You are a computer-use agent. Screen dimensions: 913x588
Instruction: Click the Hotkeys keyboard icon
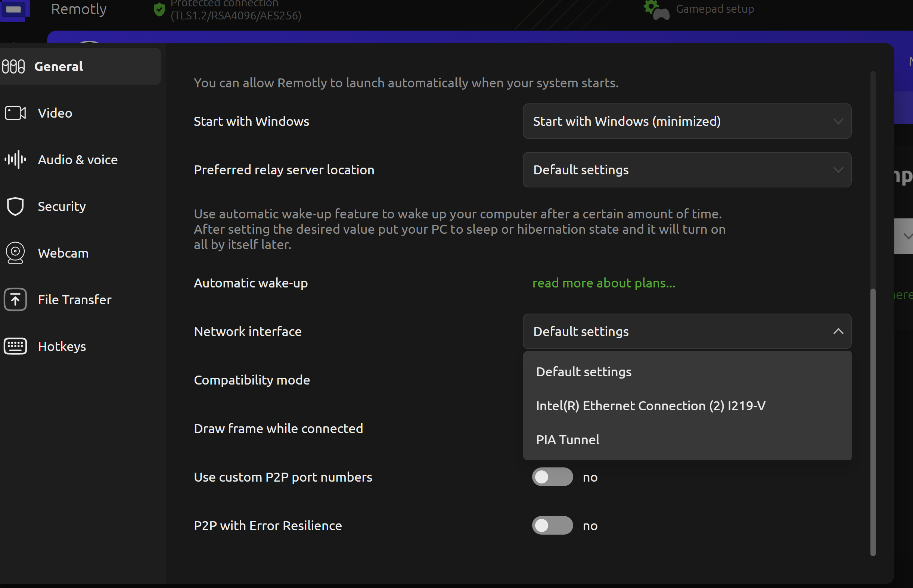point(15,346)
